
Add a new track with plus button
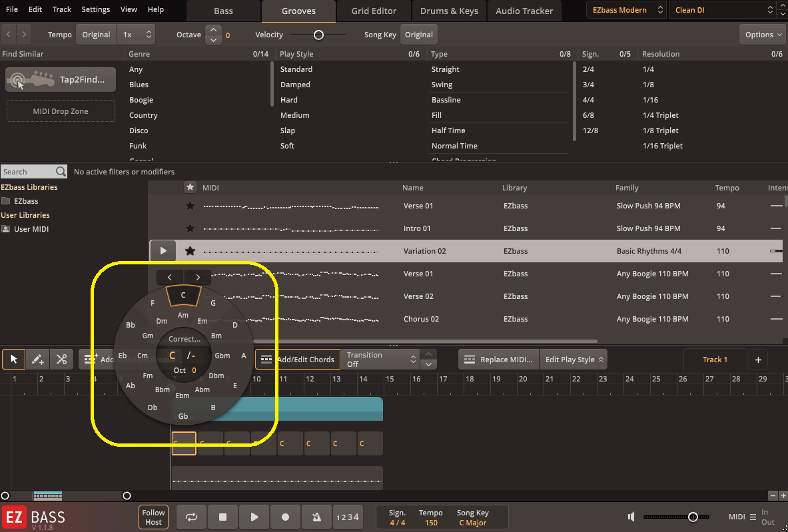point(758,360)
